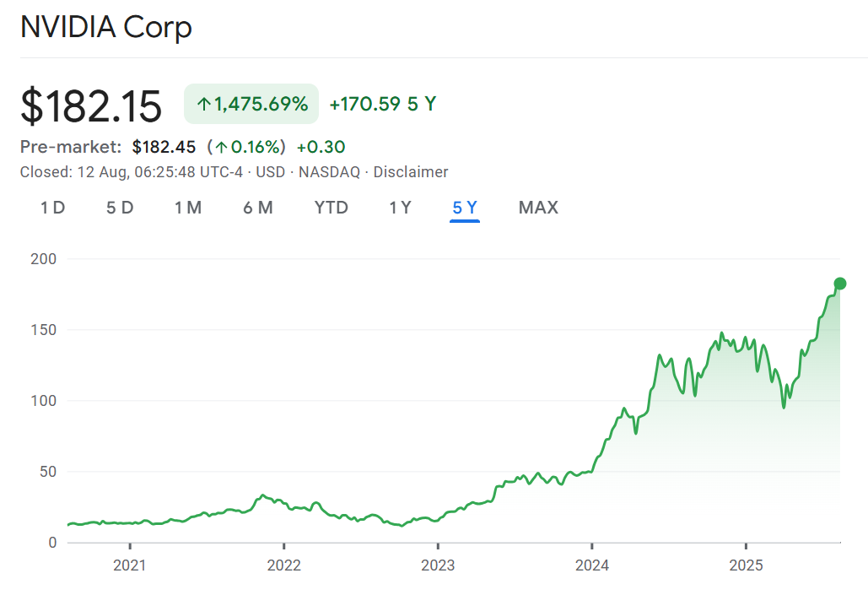Viewport: 868px width, 595px height.
Task: Switch chart to YTD view
Action: pyautogui.click(x=332, y=208)
